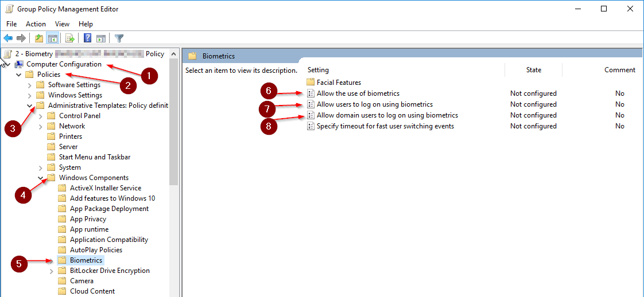Select the Allow the use of biometrics setting

click(358, 93)
